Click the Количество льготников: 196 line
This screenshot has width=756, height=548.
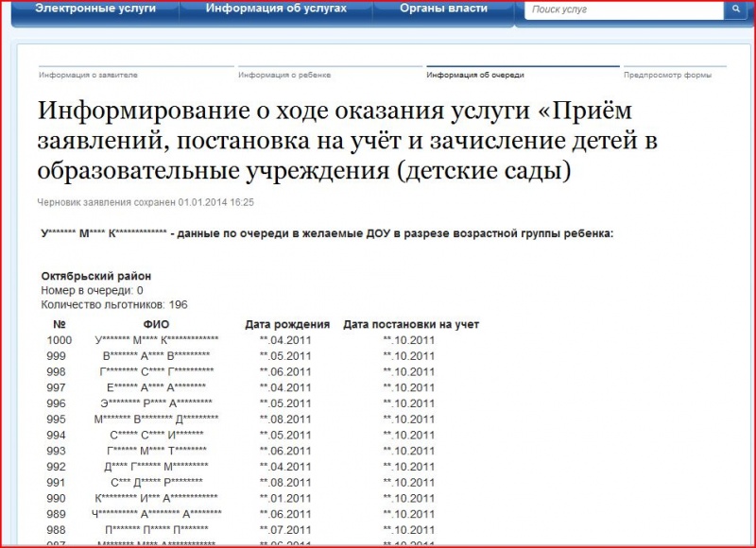[114, 304]
